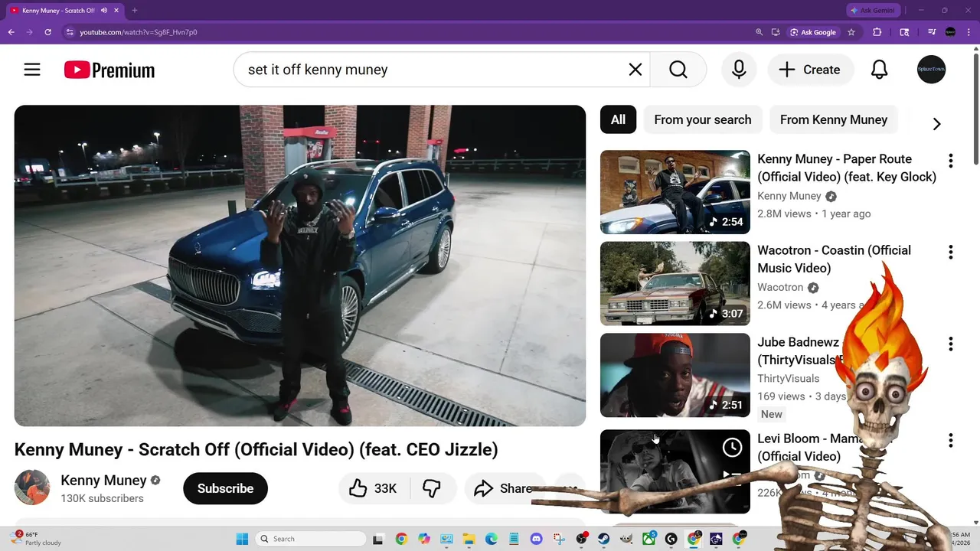Go to YouTube Premium home logo
The image size is (980, 551).
pos(109,70)
